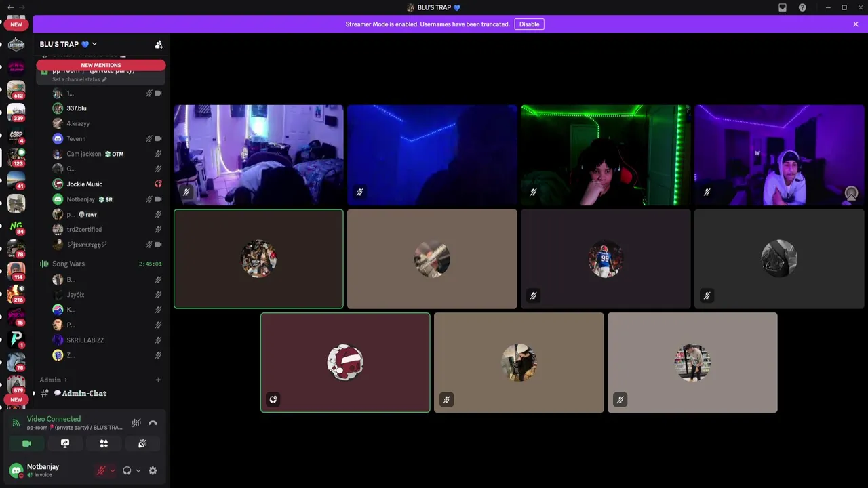The width and height of the screenshot is (868, 488).
Task: Dismiss the Streamer Mode banner
Action: [855, 24]
